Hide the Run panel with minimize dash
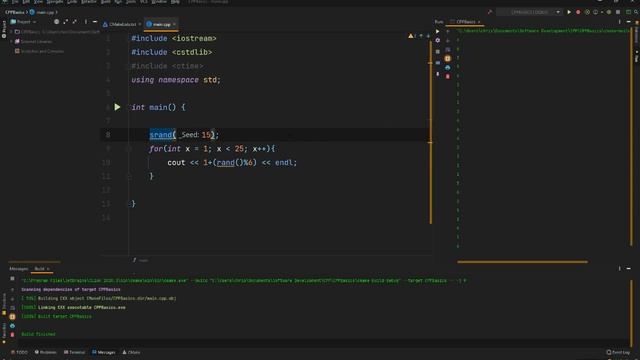 click(x=629, y=22)
